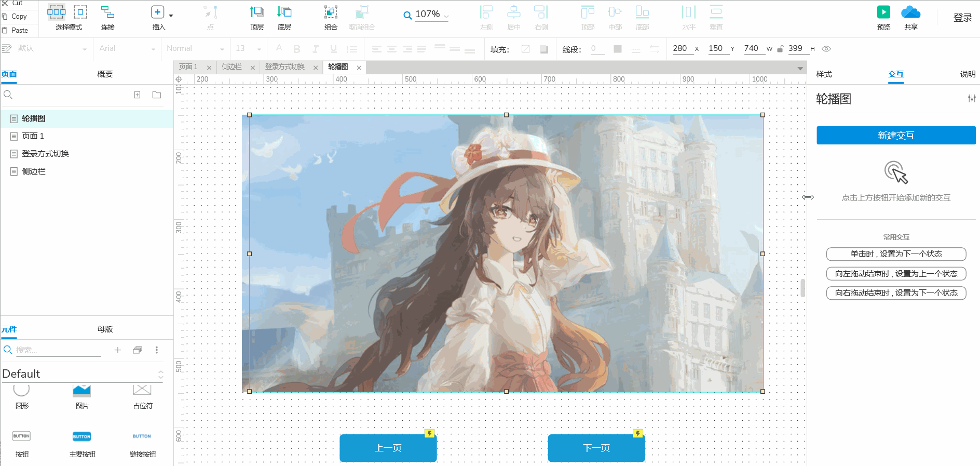
Task: Align bottom using 底部 icon
Action: [x=642, y=12]
